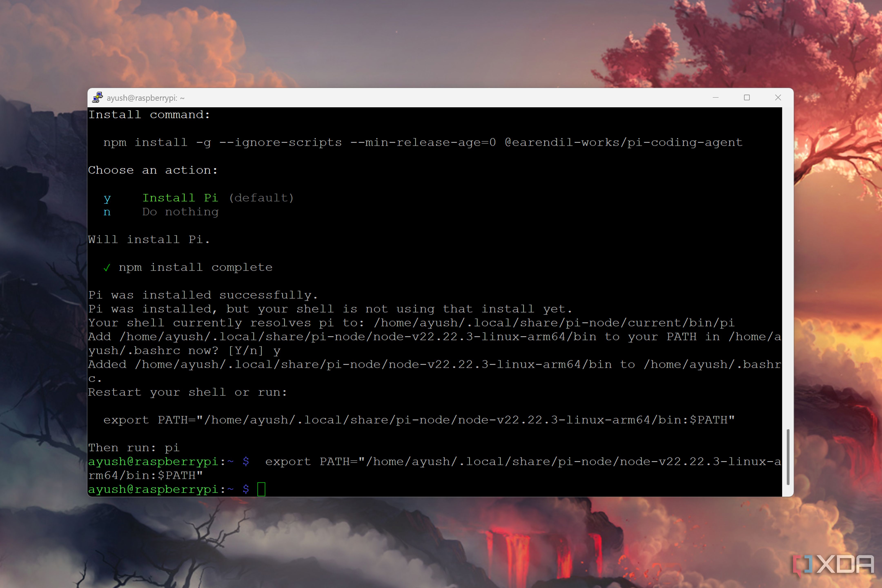Click the green prompt before the export command
This screenshot has width=882, height=588.
click(x=168, y=462)
